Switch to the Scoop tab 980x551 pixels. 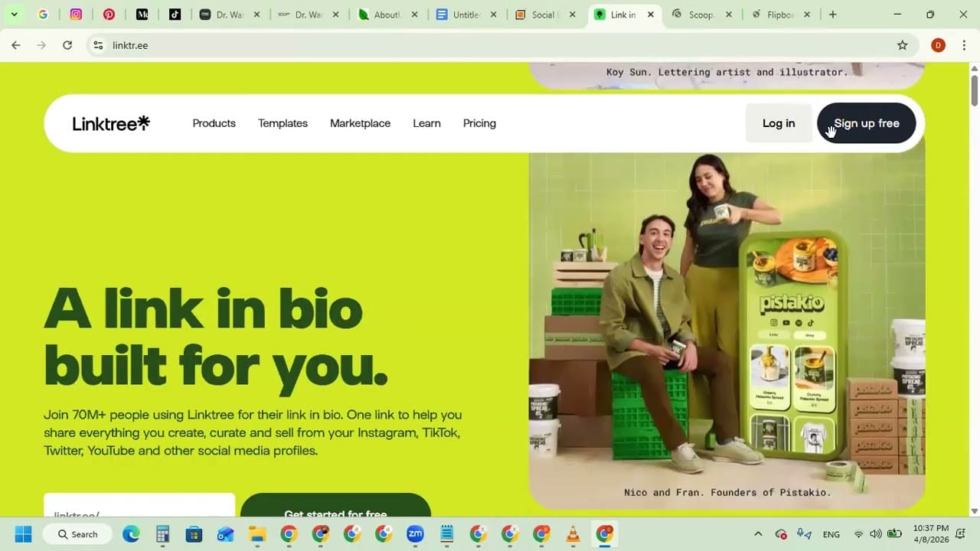(x=701, y=14)
